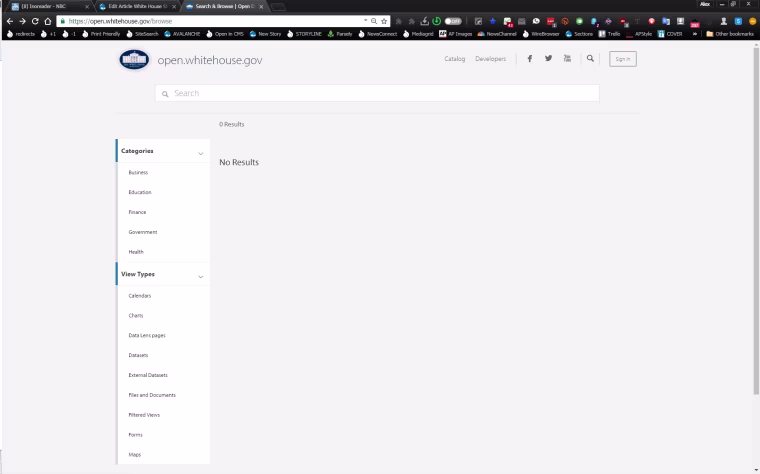Filter by Government category

click(143, 232)
